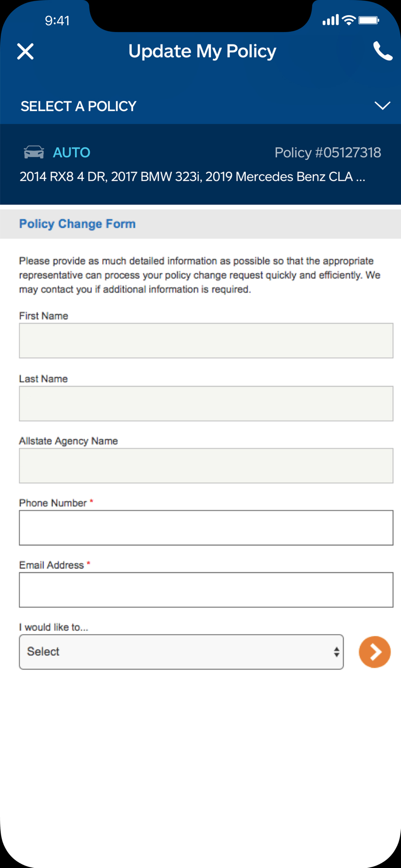Viewport: 401px width, 868px height.
Task: Tap the SELECT A POLICY header
Action: [79, 106]
